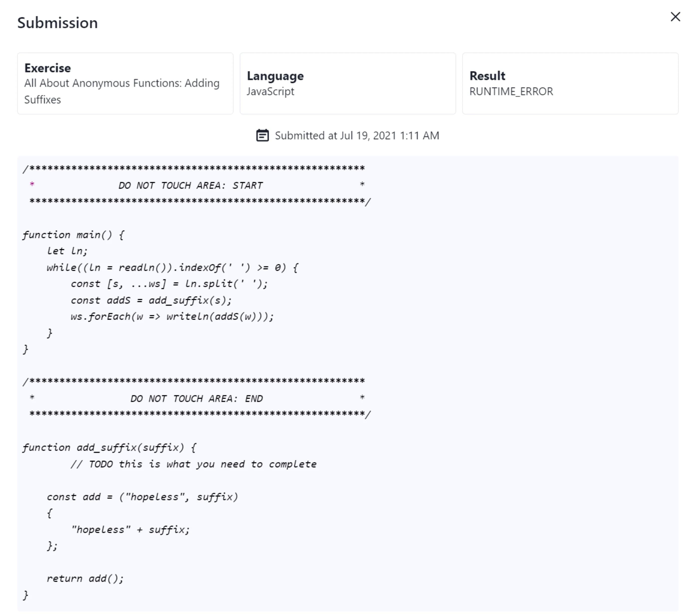Viewport: 687px width, 616px height.
Task: Select the Result RUNTIME_ERROR card
Action: (570, 83)
